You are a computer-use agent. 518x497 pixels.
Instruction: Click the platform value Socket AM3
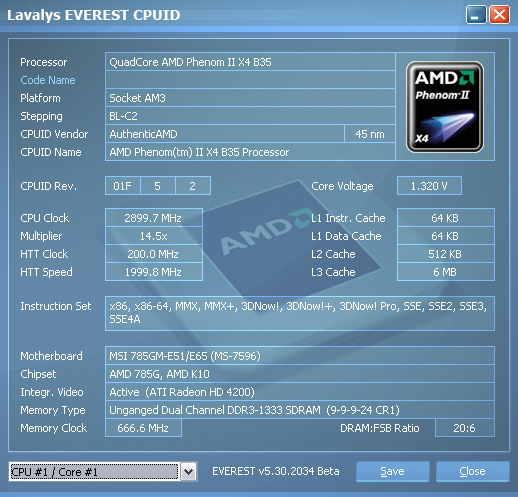(250, 98)
